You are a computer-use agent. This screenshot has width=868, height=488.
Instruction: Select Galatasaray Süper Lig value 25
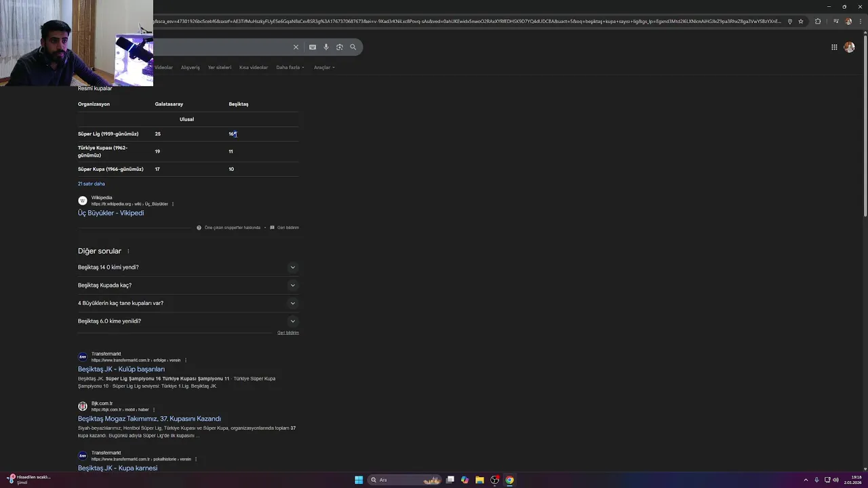tap(157, 134)
